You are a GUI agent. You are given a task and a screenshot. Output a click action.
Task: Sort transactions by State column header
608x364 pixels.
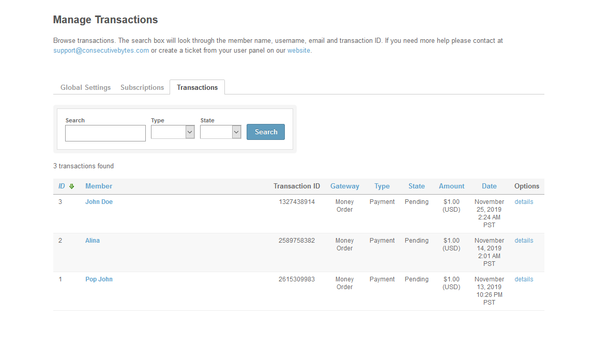[416, 186]
